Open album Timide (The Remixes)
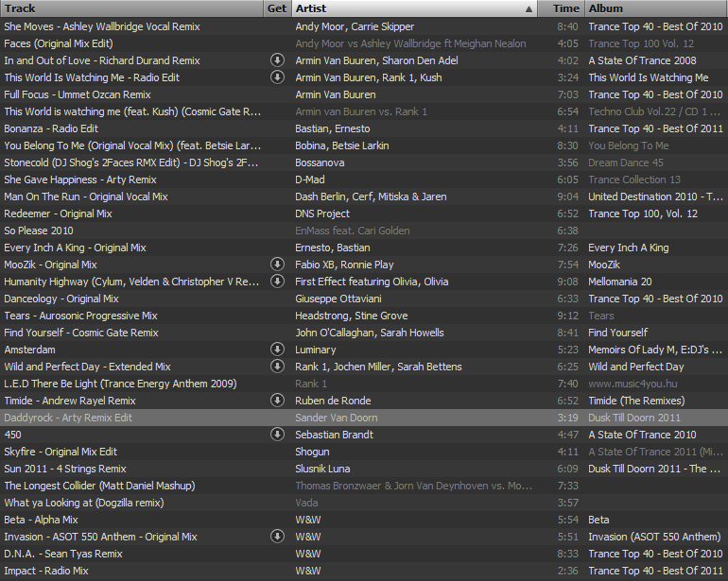Screen dimensions: 728x581 (x=636, y=401)
